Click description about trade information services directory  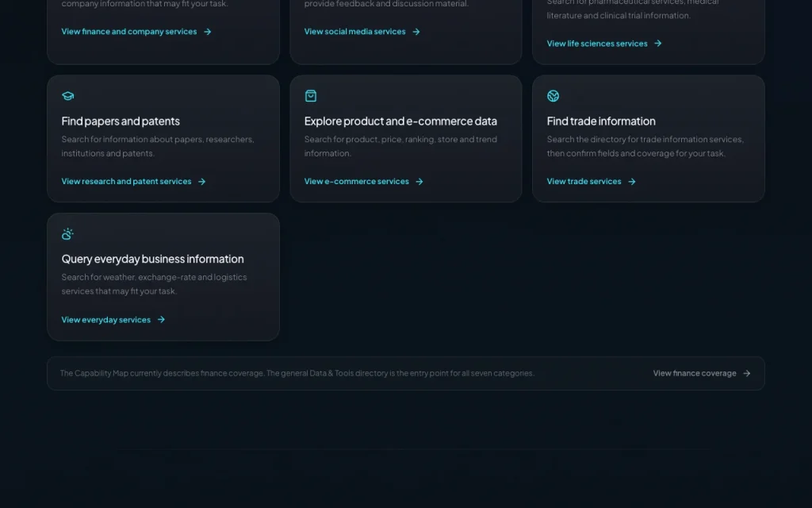tap(645, 146)
